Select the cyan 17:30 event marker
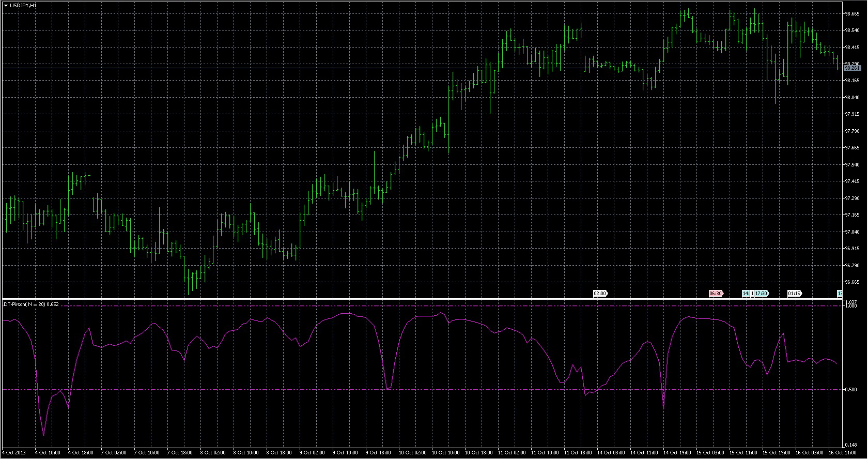This screenshot has height=459, width=868. click(x=762, y=294)
